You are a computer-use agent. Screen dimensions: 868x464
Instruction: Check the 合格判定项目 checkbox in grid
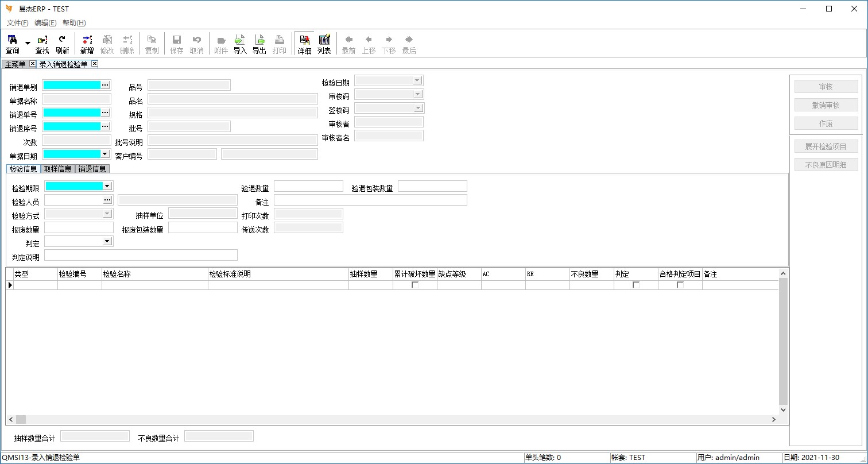click(x=680, y=285)
